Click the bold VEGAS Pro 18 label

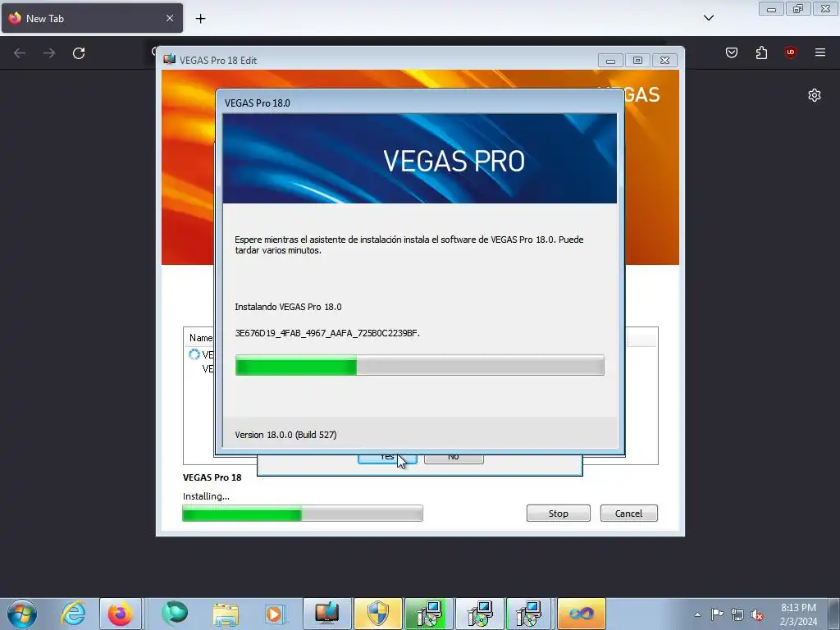pos(212,477)
